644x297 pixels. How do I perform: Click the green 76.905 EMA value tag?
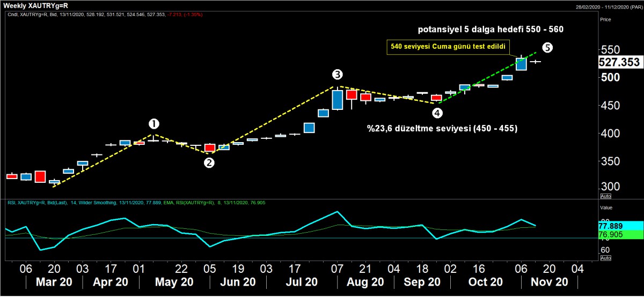click(x=620, y=235)
